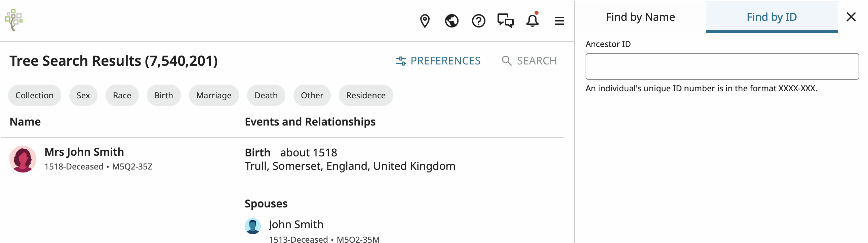This screenshot has height=243, width=868.
Task: Expand the Collection filter chip
Action: click(x=34, y=96)
